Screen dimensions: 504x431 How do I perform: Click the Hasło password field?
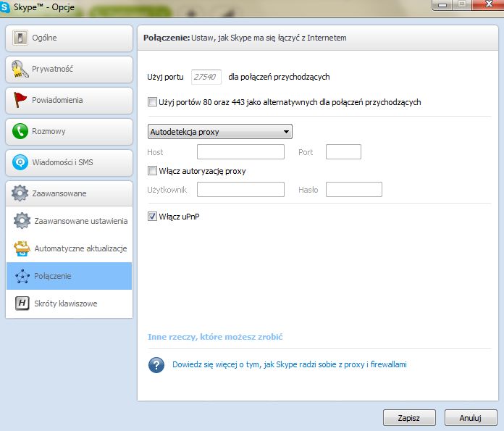(354, 190)
